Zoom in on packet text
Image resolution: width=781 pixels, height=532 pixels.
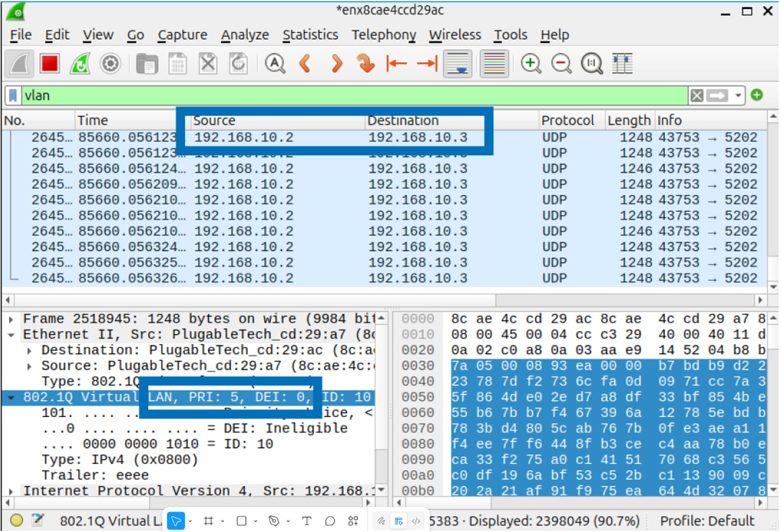[x=530, y=63]
